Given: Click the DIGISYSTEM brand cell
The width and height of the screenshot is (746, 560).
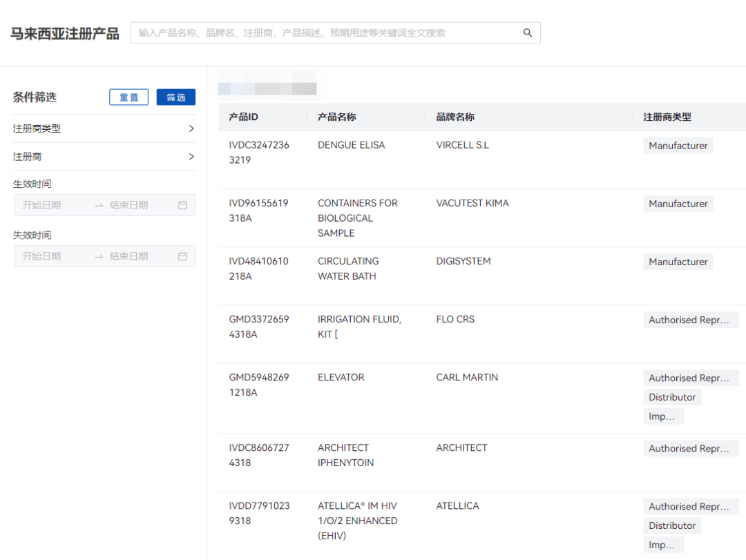Looking at the screenshot, I should pos(463,261).
